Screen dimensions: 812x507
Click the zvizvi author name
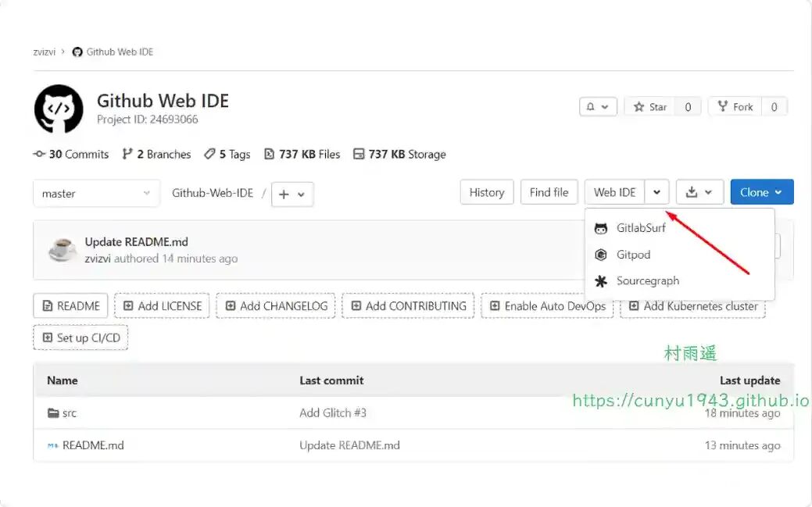98,259
